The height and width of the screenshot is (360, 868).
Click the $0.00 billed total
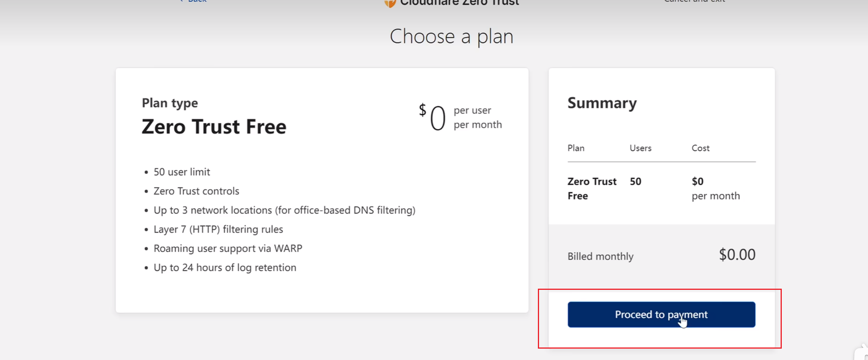737,255
